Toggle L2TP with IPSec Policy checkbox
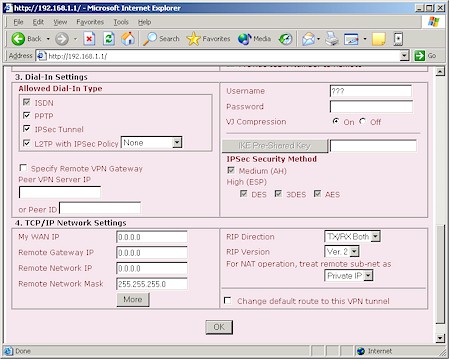The image size is (450, 360). [27, 143]
